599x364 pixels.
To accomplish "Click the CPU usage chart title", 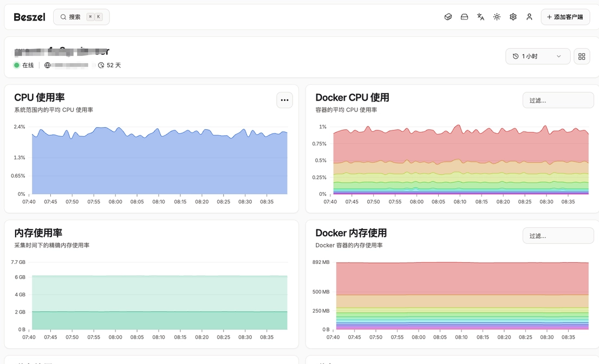I will pos(40,98).
